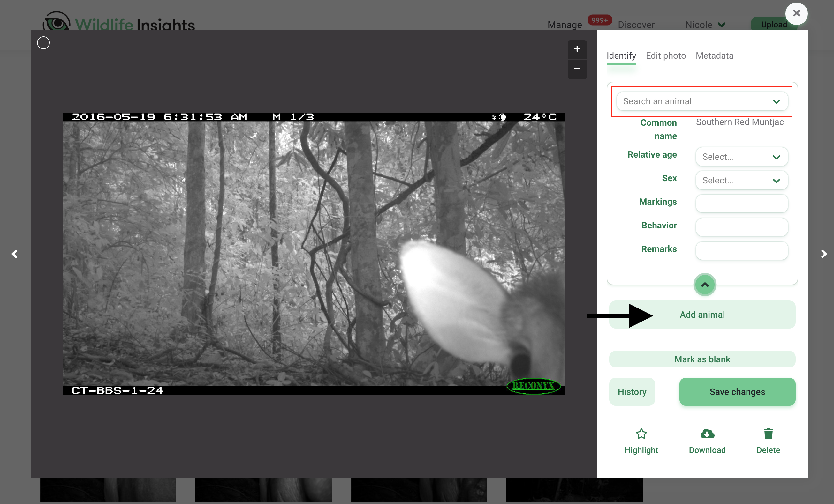Screen dimensions: 834x504
Task: Go to next photo arrow
Action: click(x=824, y=254)
